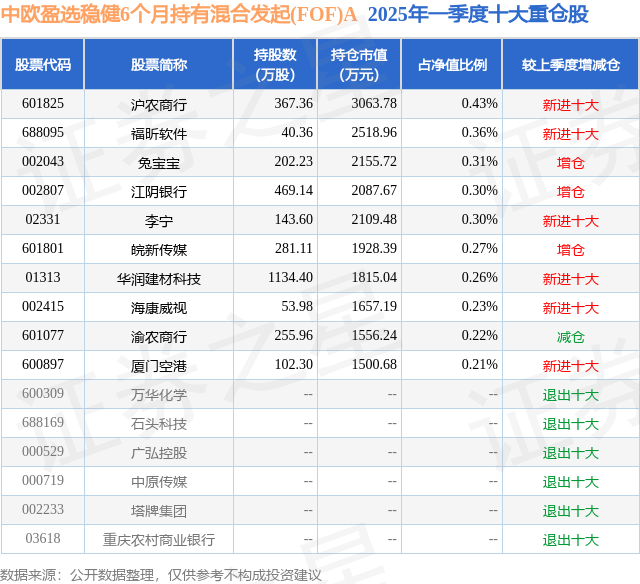Click stock code 002233
Viewport: 640px width, 584px height.
point(43,509)
